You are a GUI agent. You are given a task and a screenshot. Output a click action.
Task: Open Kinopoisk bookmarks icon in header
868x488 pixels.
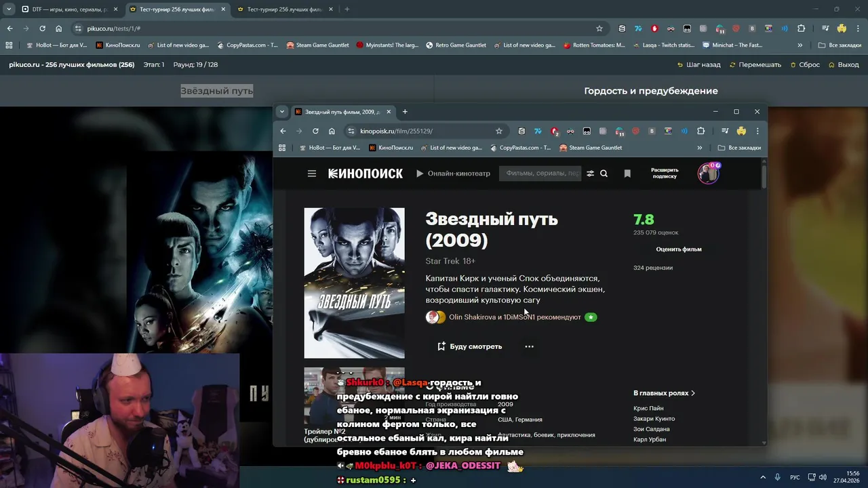(627, 174)
